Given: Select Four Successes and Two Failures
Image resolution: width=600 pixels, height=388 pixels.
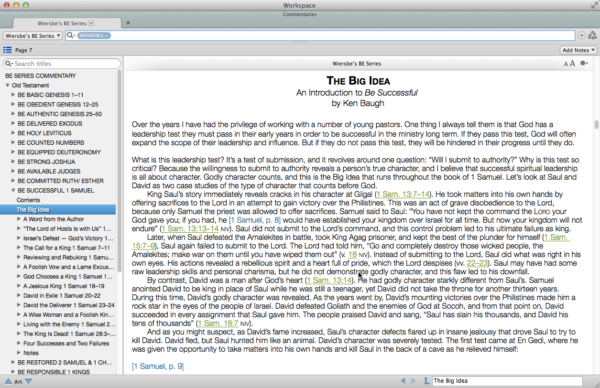Looking at the screenshot, I should click(66, 344).
